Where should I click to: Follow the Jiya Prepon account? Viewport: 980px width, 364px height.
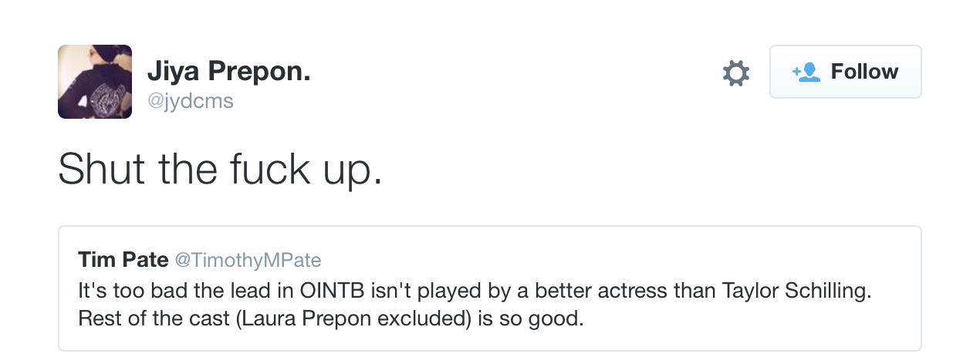pos(845,72)
